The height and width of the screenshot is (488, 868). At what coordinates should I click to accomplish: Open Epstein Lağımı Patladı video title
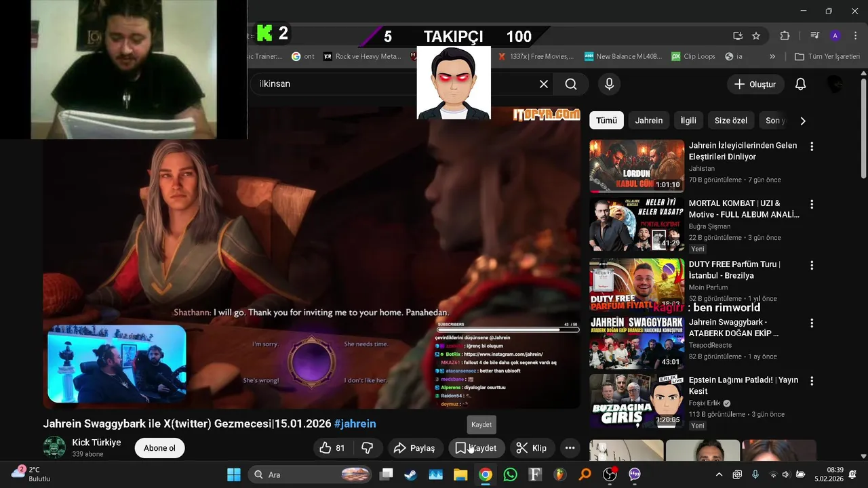[743, 385]
